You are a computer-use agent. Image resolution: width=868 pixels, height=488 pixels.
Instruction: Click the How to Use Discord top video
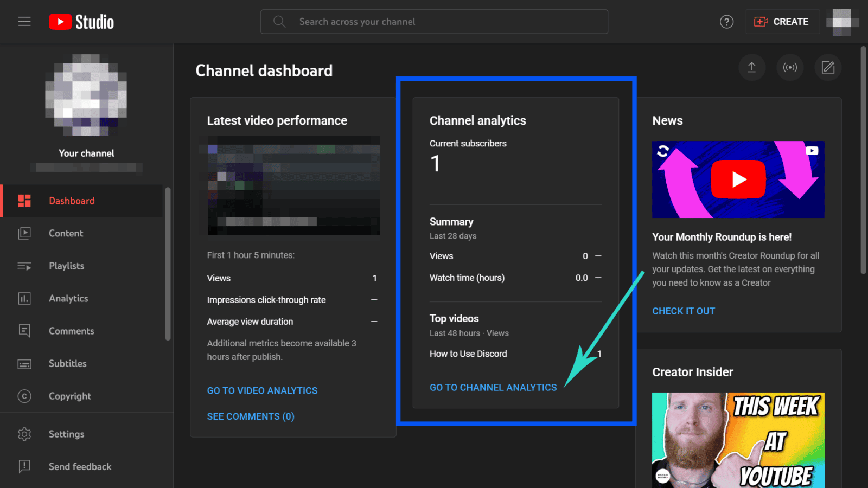[x=468, y=354]
